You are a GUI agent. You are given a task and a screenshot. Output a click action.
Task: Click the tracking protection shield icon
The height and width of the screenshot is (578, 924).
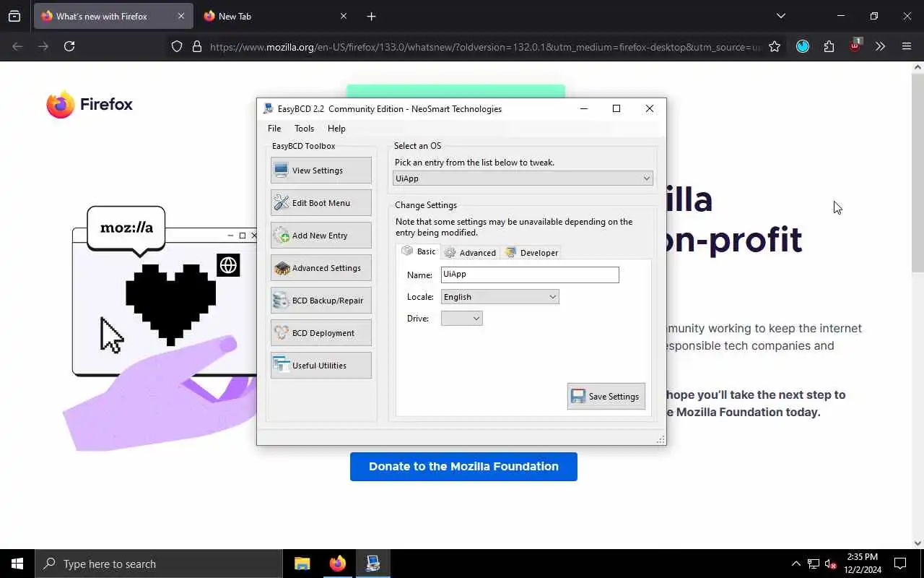click(177, 46)
